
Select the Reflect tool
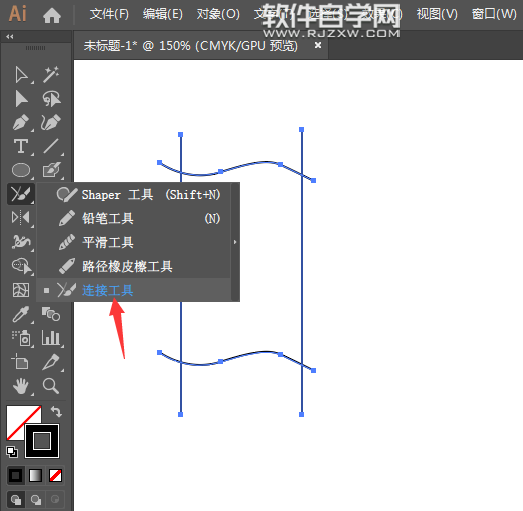(x=21, y=217)
